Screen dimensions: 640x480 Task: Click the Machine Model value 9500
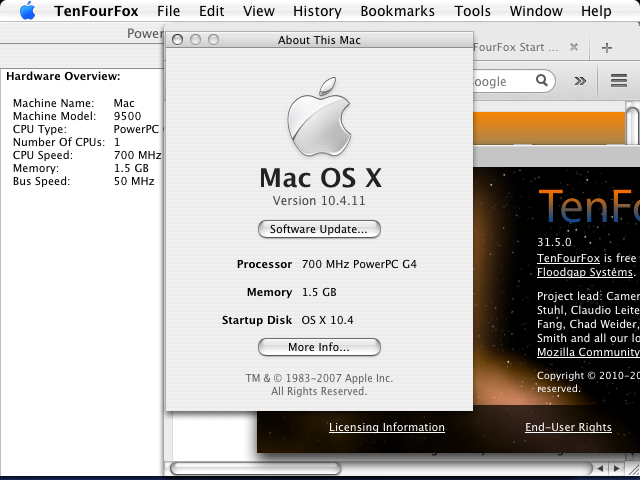coord(127,116)
